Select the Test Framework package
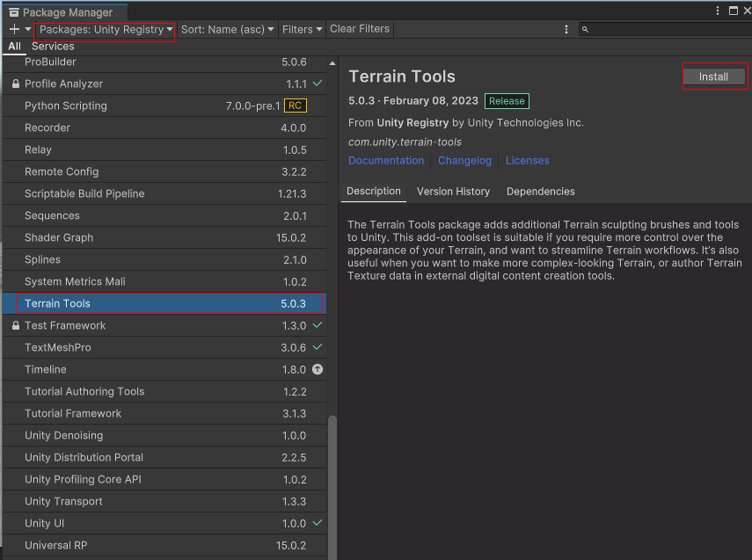This screenshot has height=560, width=752. click(164, 325)
